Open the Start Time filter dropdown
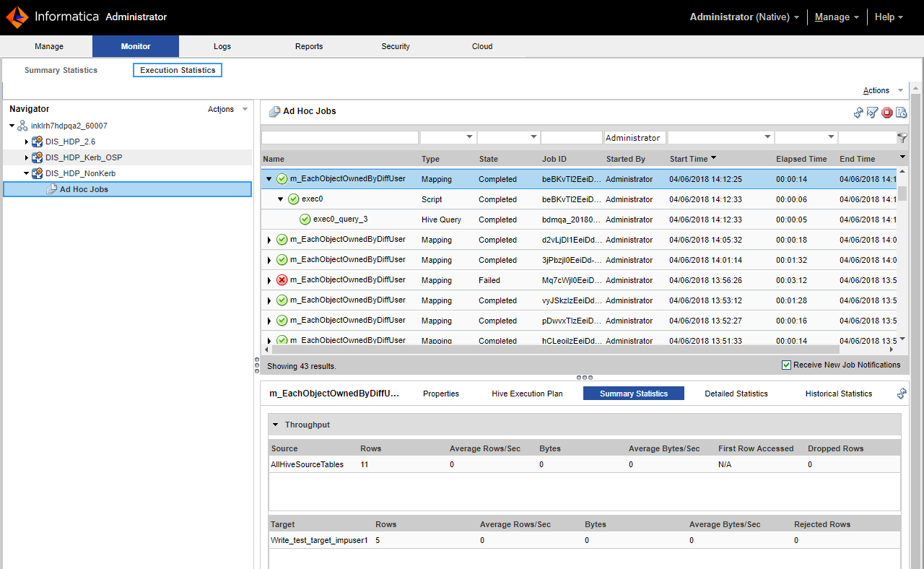This screenshot has width=924, height=569. point(767,137)
